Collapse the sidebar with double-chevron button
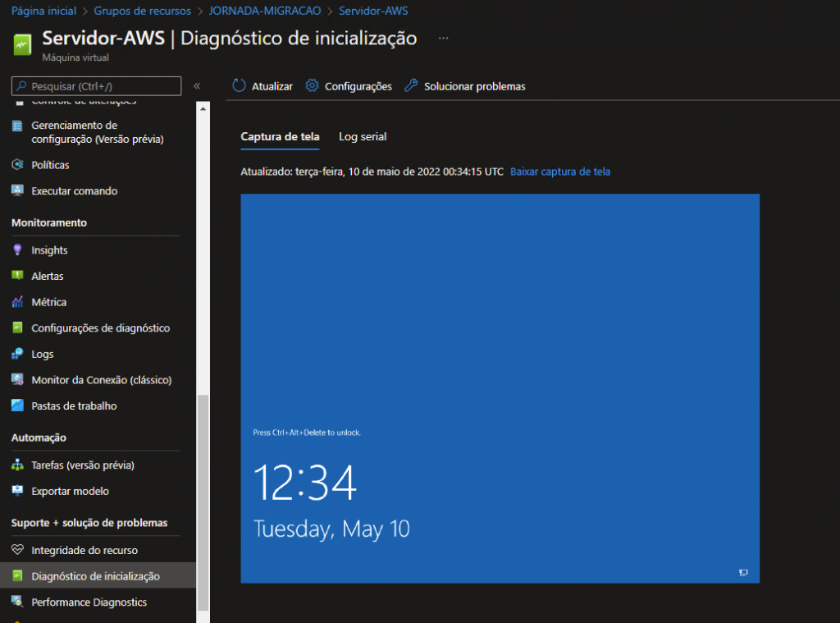 (x=197, y=86)
